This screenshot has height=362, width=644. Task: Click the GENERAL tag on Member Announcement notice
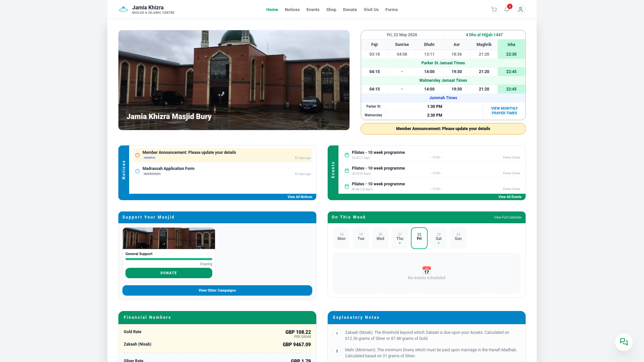[x=150, y=158]
